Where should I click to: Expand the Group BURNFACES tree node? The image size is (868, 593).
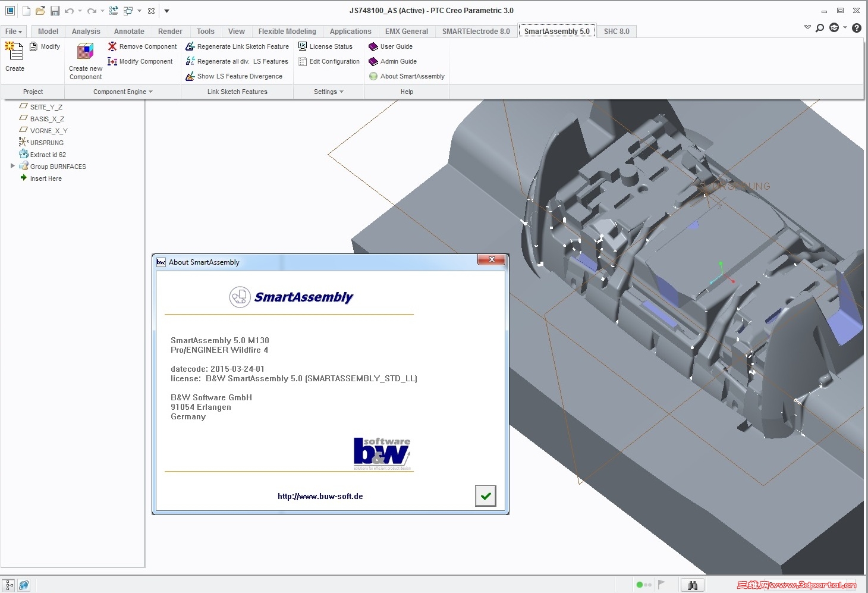point(13,166)
